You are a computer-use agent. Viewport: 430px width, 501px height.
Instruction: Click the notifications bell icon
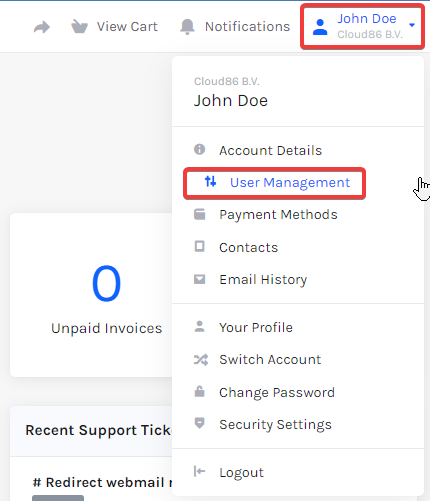[x=187, y=26]
